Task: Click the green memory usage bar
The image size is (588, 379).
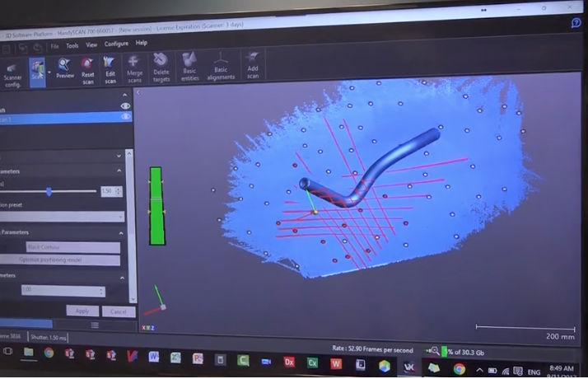Action: 444,352
